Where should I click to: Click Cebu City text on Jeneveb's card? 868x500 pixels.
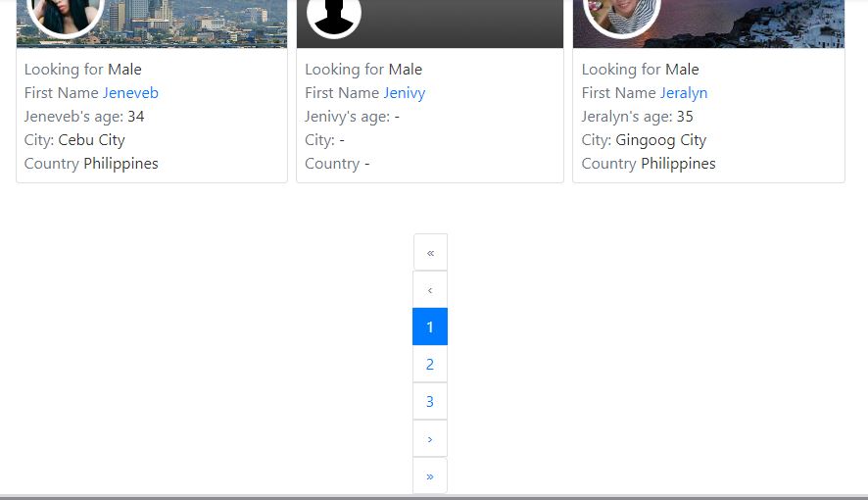[x=91, y=140]
